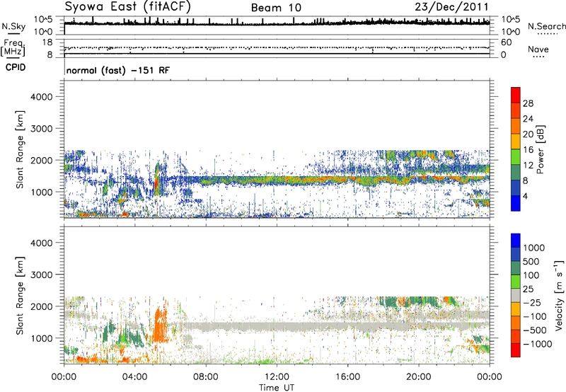Click the strong power echo band near 16:00

coord(347,179)
